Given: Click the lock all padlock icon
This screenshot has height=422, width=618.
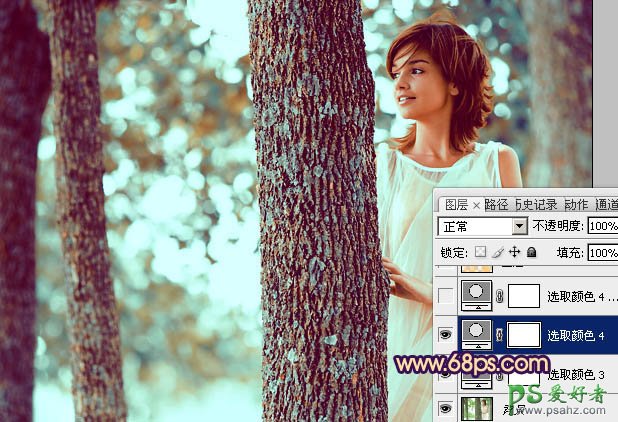Looking at the screenshot, I should [531, 252].
